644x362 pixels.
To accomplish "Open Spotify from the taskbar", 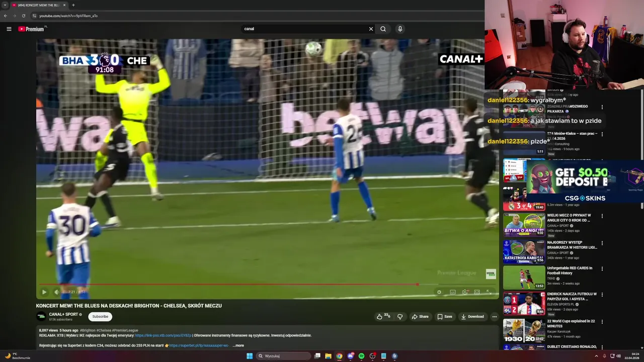I will click(361, 356).
